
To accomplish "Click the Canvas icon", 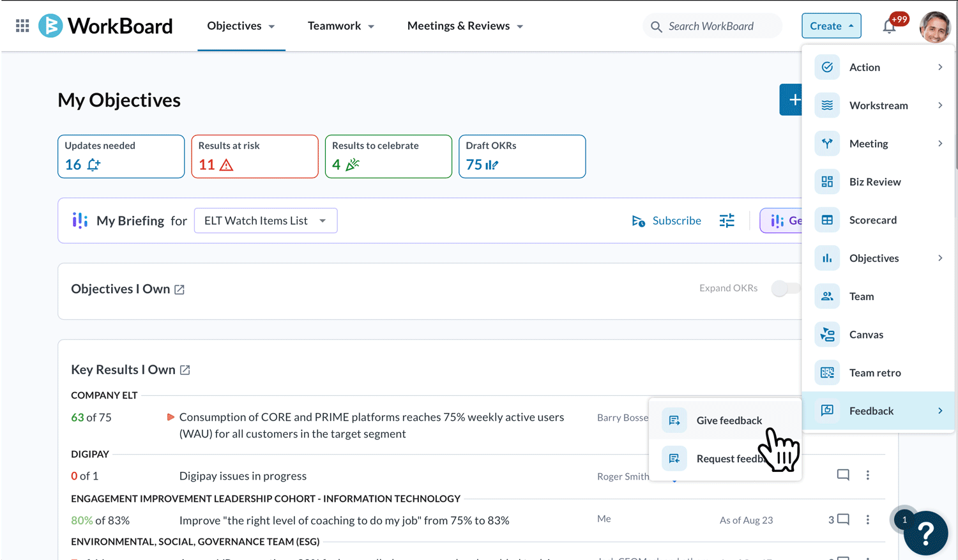I will [x=827, y=335].
